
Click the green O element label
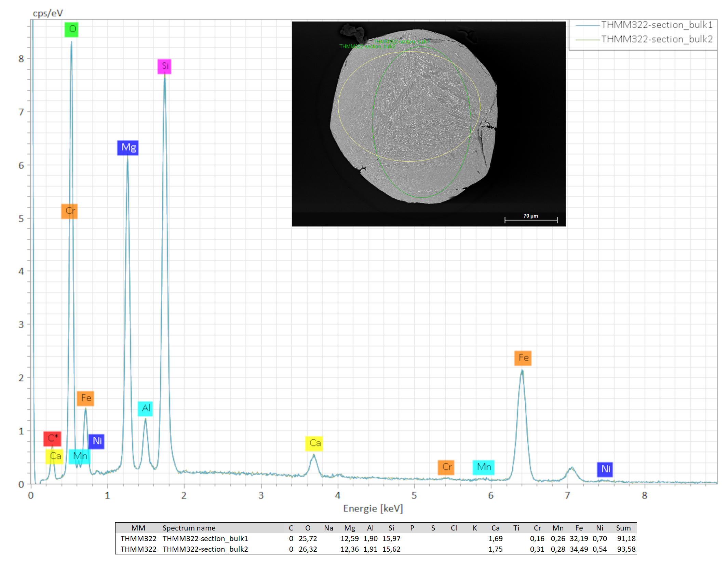coord(71,29)
